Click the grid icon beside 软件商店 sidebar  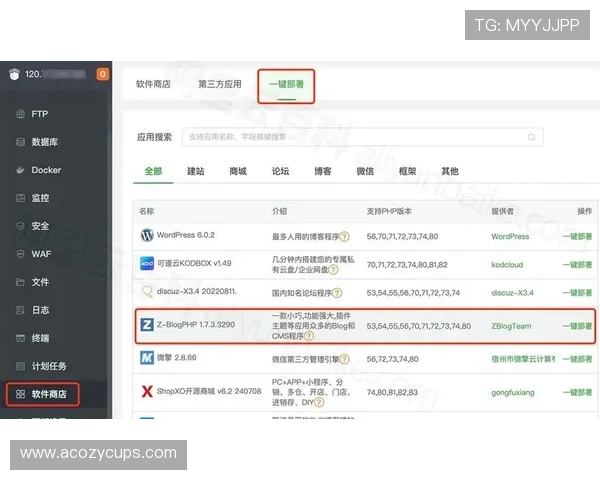pyautogui.click(x=20, y=394)
